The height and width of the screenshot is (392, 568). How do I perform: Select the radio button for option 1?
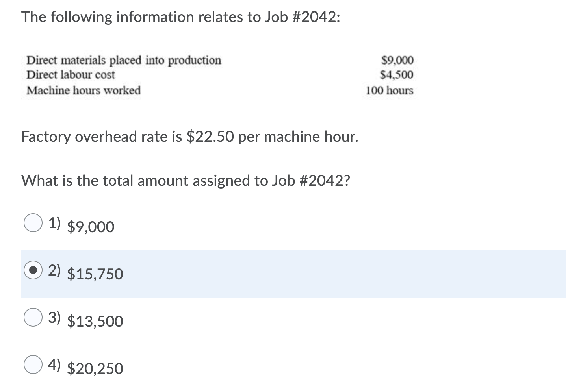click(x=33, y=223)
